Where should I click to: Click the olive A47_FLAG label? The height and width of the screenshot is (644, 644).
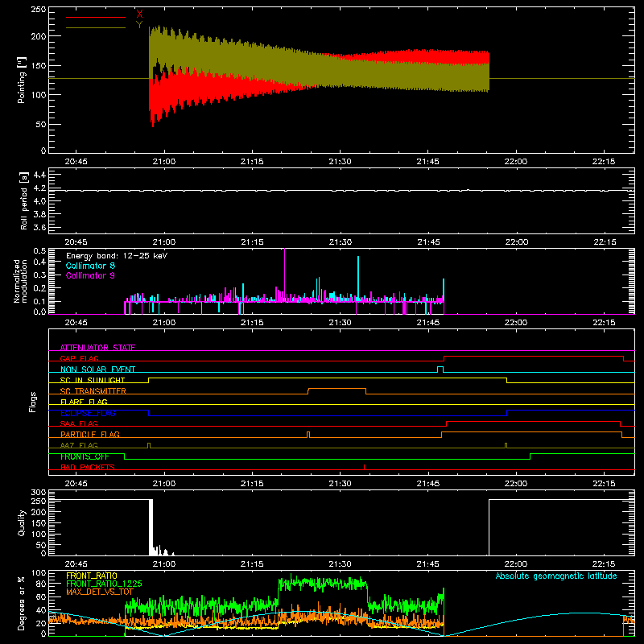(x=79, y=445)
